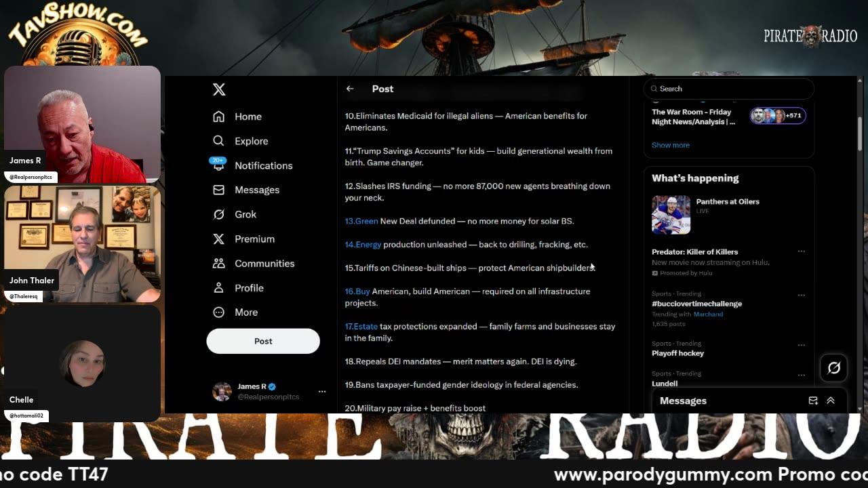Open the Profile menu item

pyautogui.click(x=249, y=287)
